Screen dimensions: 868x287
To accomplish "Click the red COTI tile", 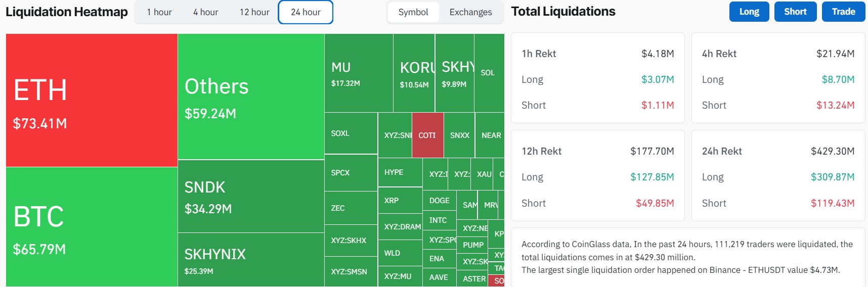I will click(x=428, y=135).
